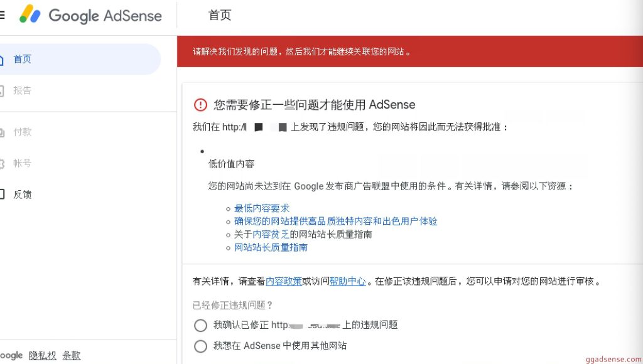Viewport: 643px width, 364px height.
Task: Click the Google AdSense logo
Action: 90,15
